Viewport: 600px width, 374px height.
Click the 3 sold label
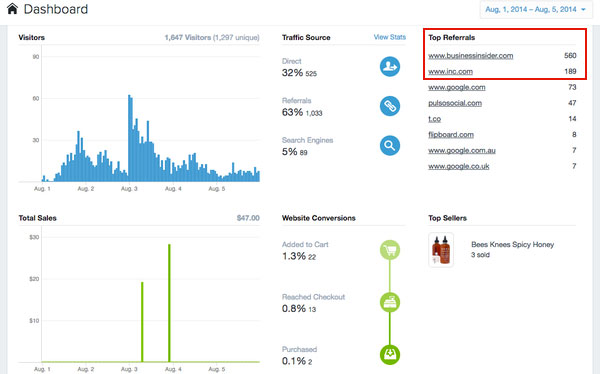[480, 255]
